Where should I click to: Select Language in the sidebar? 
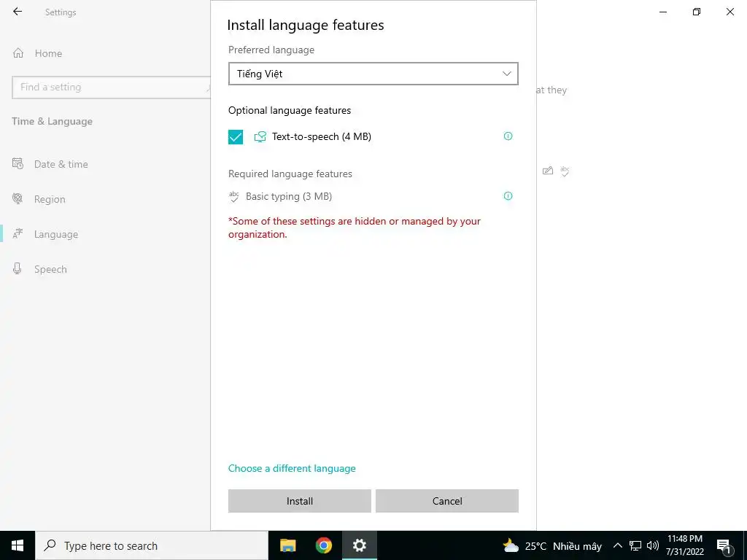point(55,234)
